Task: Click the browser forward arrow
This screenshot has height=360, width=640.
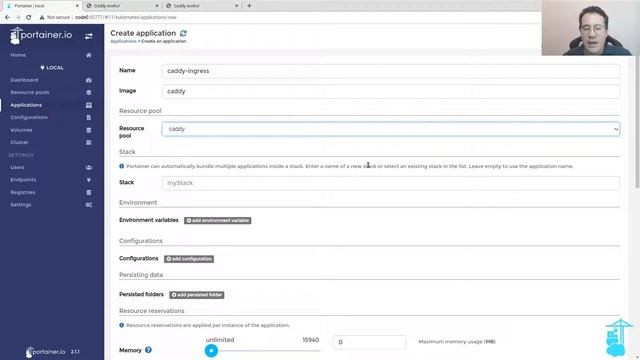Action: (x=18, y=17)
